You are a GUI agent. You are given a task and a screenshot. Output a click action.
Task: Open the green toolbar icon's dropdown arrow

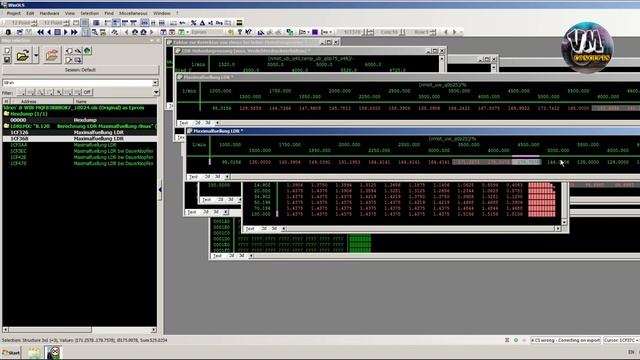(x=188, y=32)
